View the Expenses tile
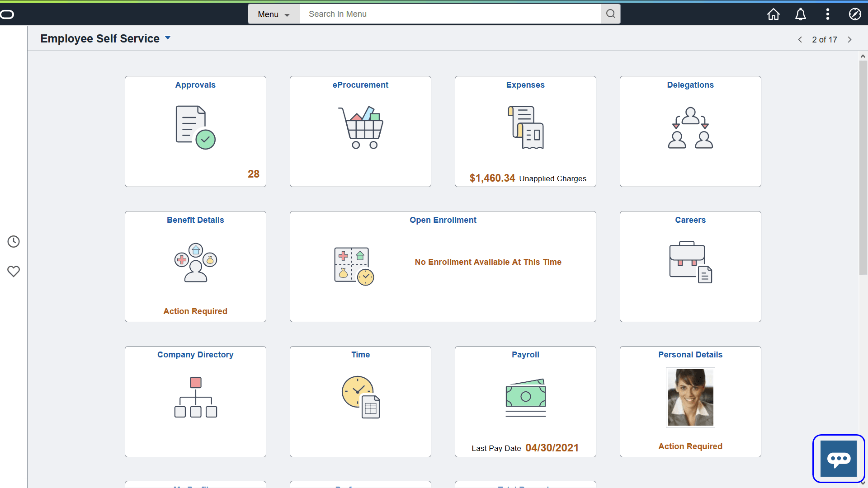Viewport: 868px width, 488px height. pyautogui.click(x=525, y=131)
